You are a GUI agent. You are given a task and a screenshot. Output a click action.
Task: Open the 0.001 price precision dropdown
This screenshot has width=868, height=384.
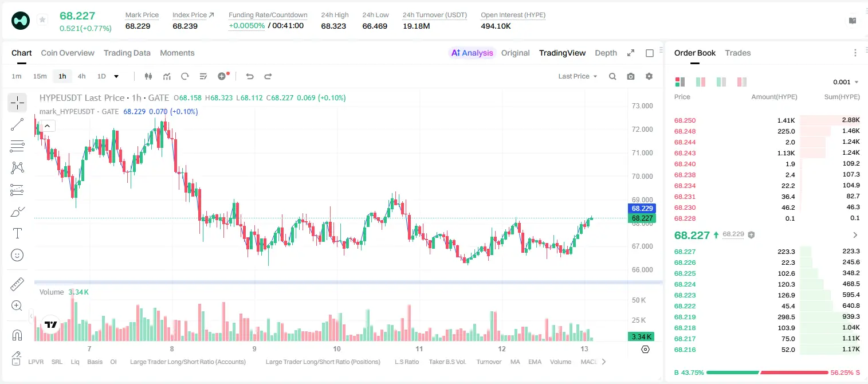pyautogui.click(x=846, y=82)
